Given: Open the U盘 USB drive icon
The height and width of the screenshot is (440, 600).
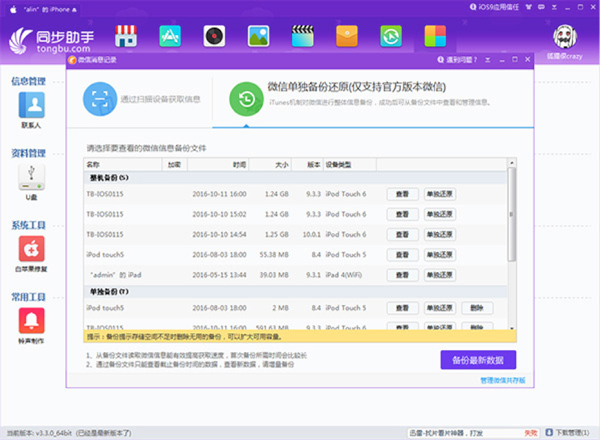Looking at the screenshot, I should pyautogui.click(x=31, y=177).
